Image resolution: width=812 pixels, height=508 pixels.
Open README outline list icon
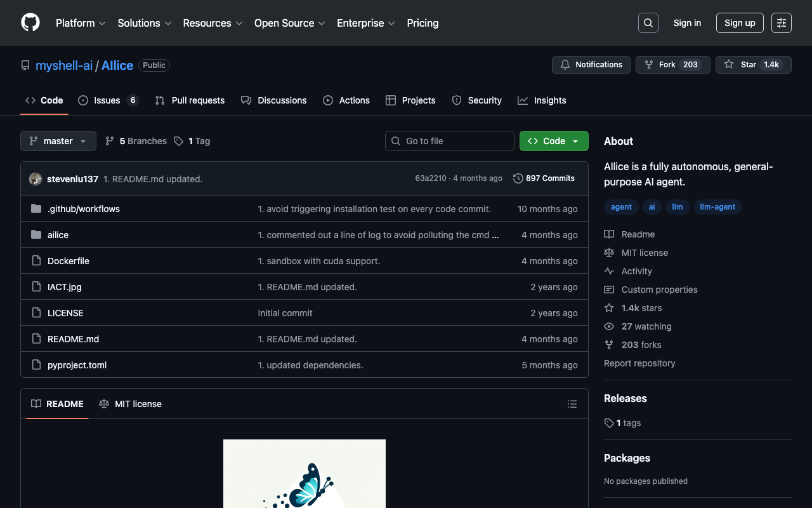tap(572, 404)
